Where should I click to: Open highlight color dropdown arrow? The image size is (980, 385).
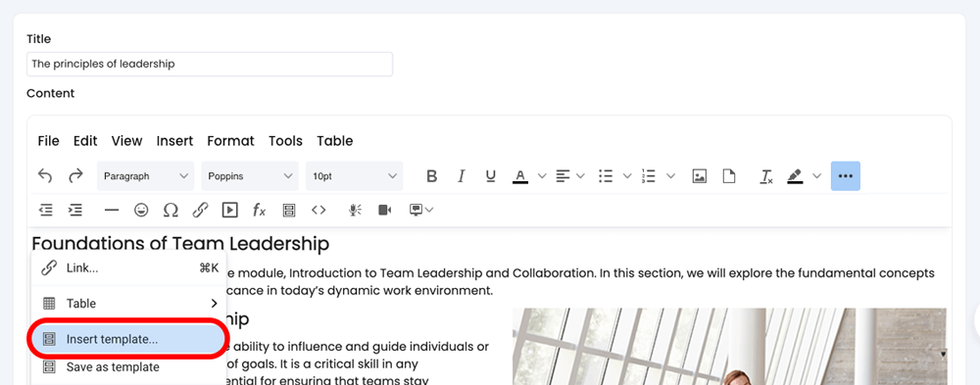tap(816, 176)
